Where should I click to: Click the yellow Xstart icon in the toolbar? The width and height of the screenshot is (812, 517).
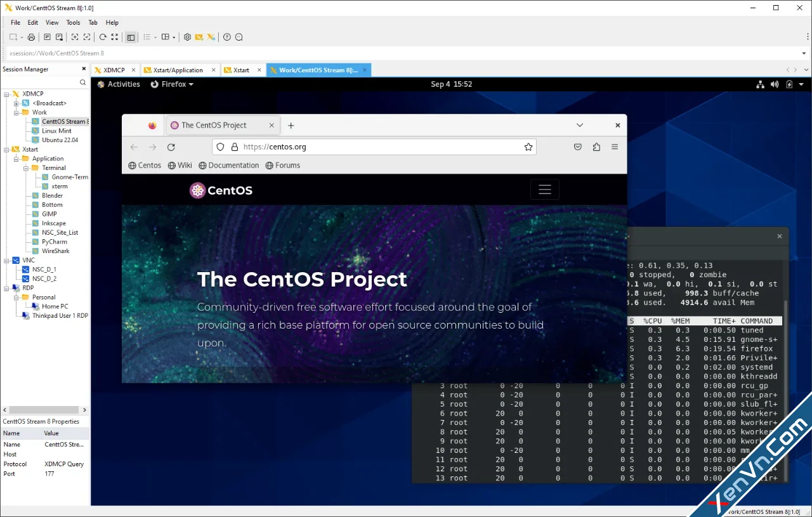click(199, 37)
